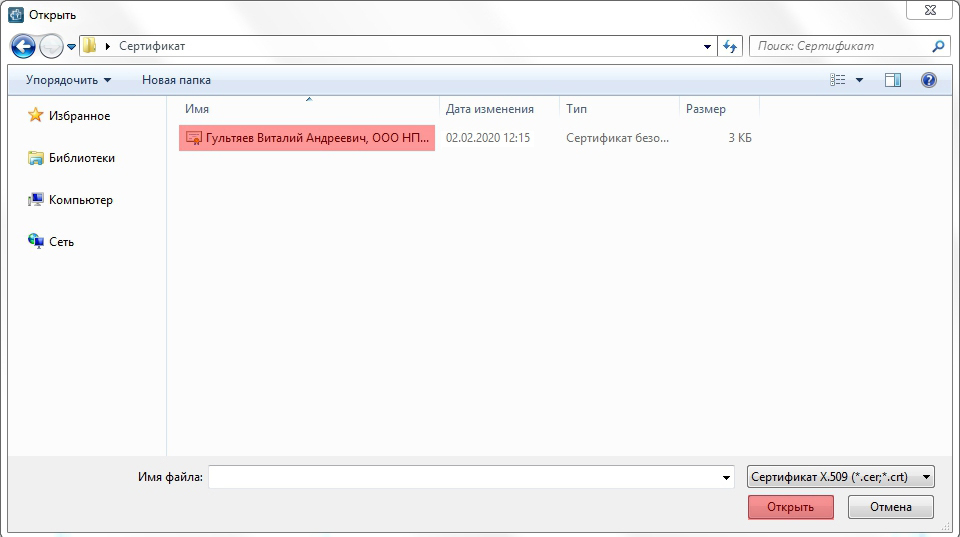Change the view with the view icon
Viewport: 960px width, 537px height.
click(x=838, y=80)
